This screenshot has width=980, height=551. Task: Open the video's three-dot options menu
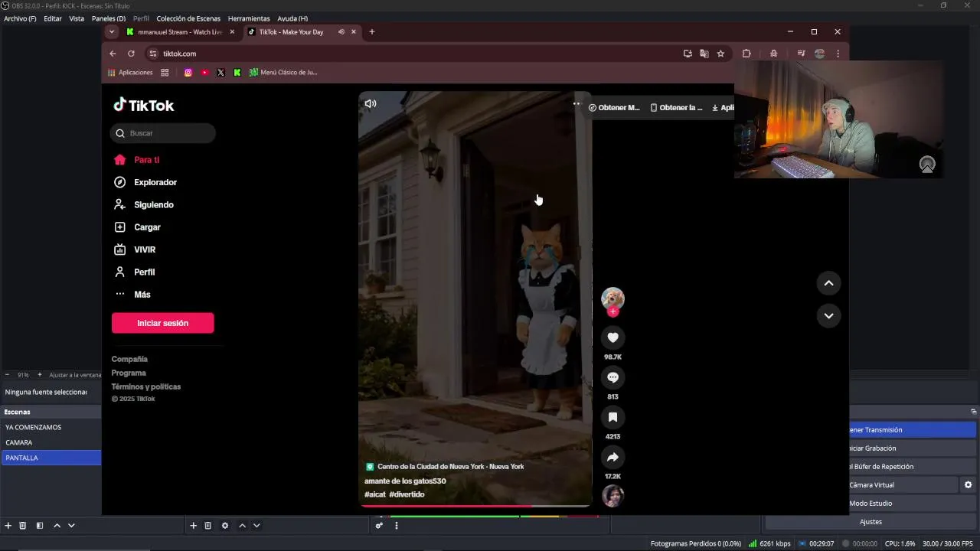577,103
